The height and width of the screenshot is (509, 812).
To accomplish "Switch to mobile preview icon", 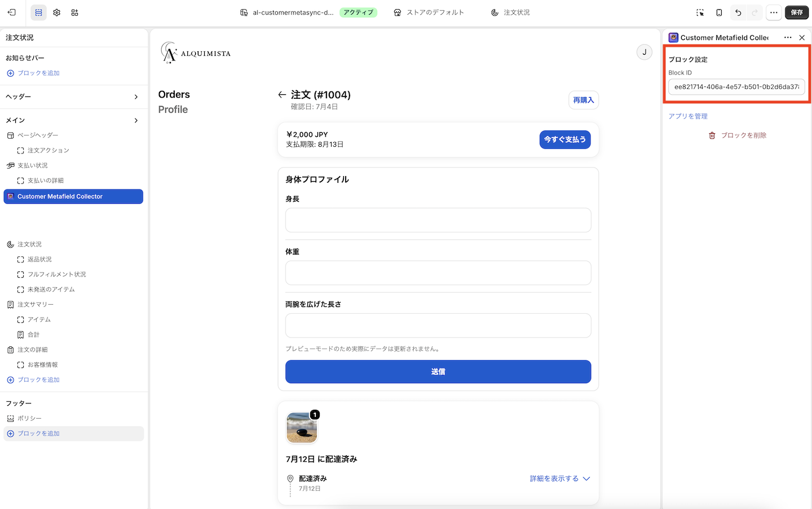I will [x=719, y=12].
